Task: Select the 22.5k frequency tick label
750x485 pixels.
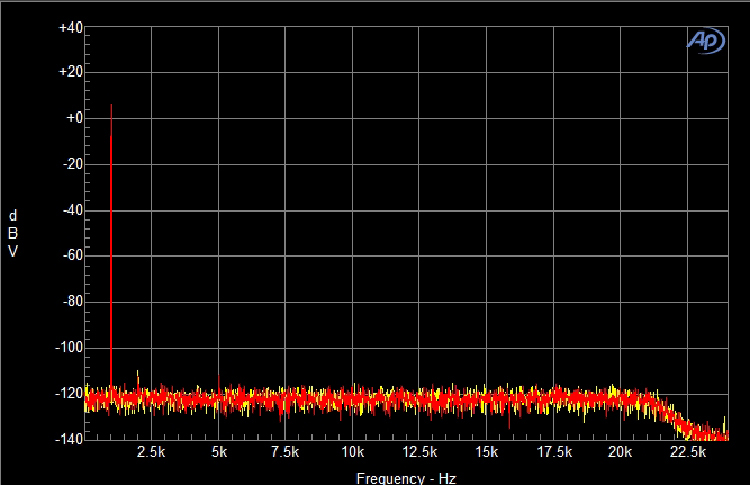Action: 687,453
